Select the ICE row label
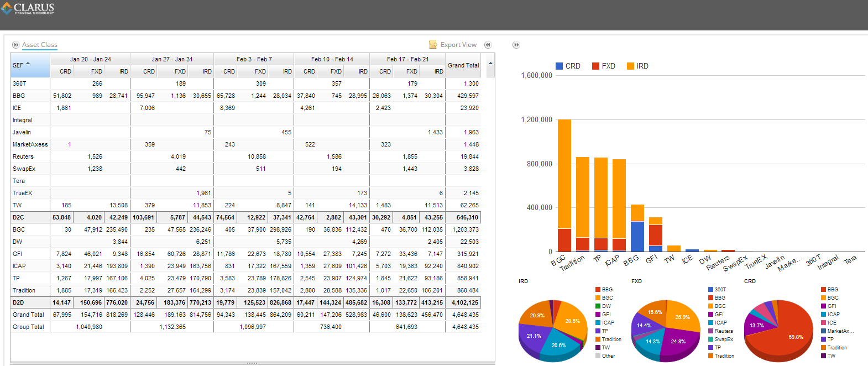The height and width of the screenshot is (366, 868). pos(17,108)
